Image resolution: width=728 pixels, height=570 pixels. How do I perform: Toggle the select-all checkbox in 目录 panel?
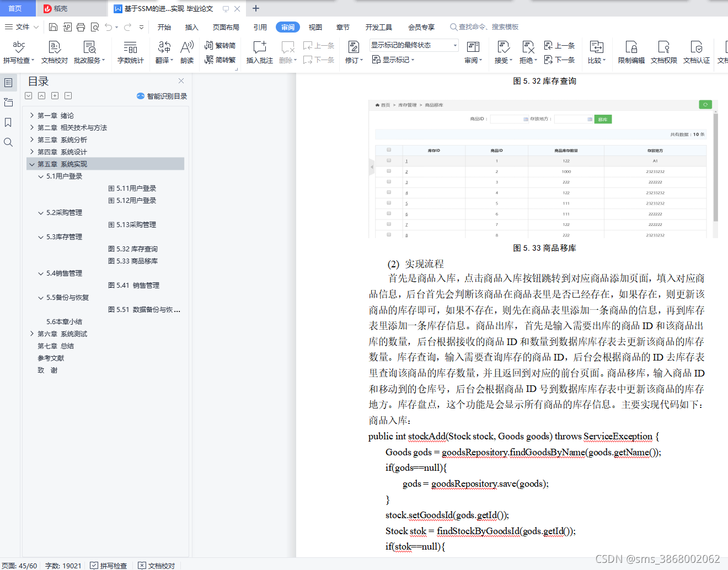click(x=28, y=95)
